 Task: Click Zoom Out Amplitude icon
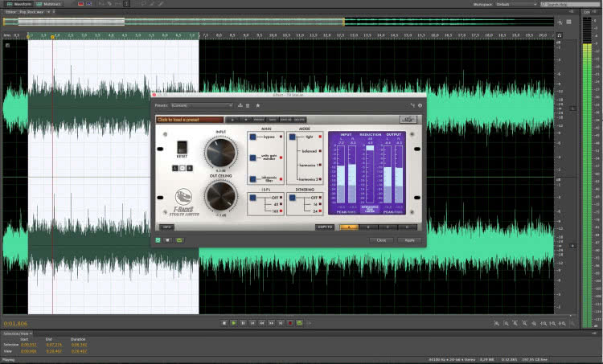point(506,324)
